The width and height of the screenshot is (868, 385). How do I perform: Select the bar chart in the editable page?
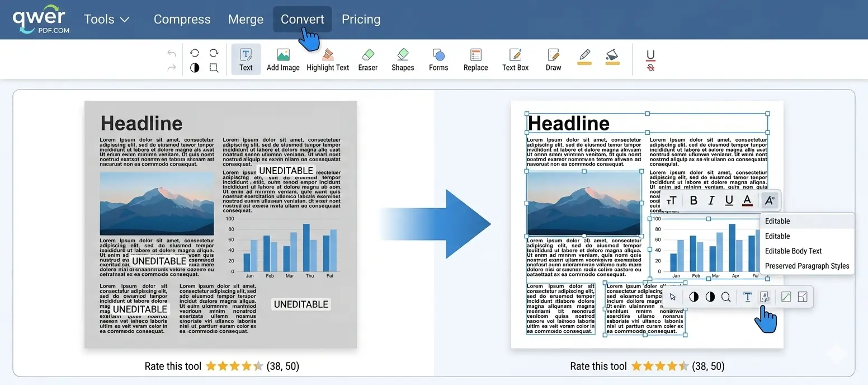(708, 248)
